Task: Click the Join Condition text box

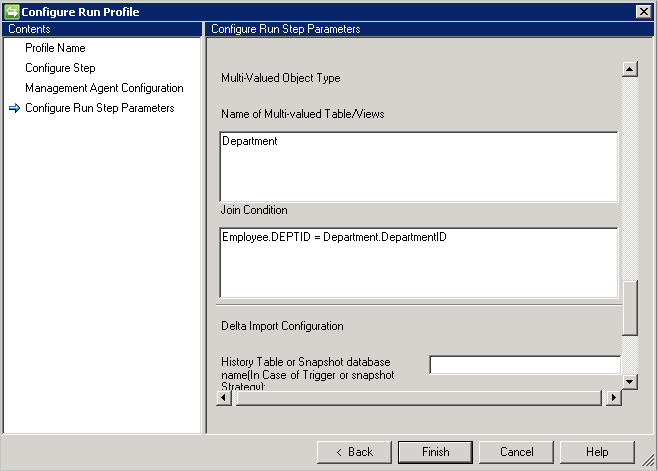Action: 419,263
